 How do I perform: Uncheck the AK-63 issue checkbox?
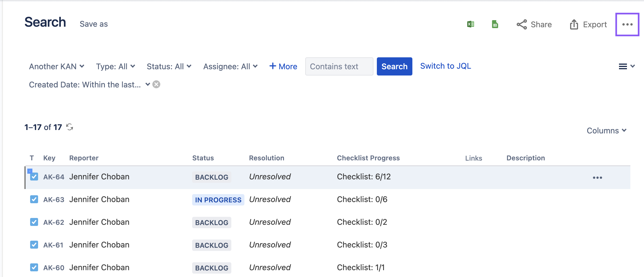click(x=34, y=199)
